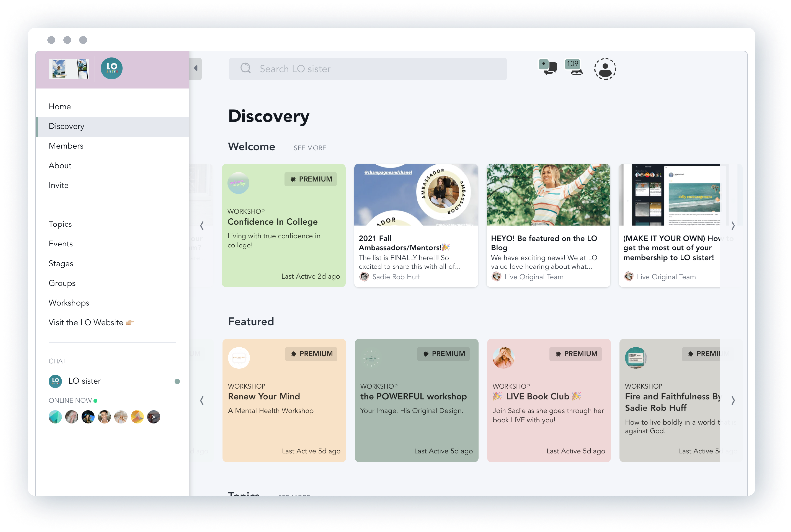Click Live Original Team avatar on membership post
Image resolution: width=791 pixels, height=532 pixels.
click(x=629, y=277)
